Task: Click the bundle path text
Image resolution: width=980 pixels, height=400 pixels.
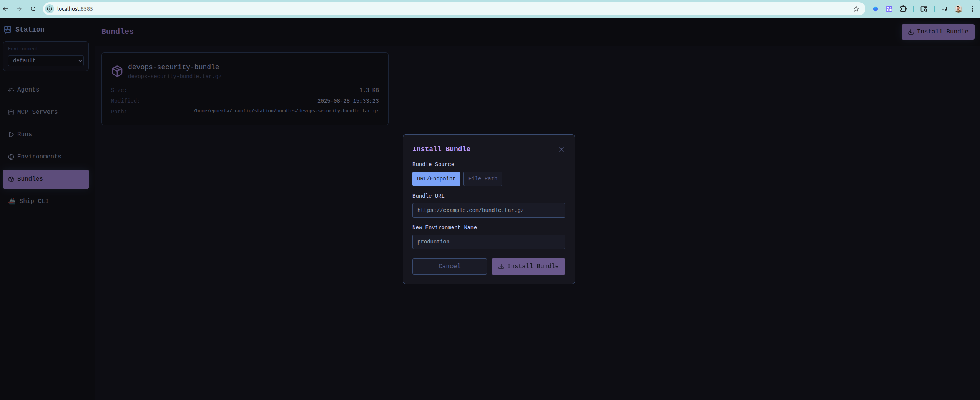Action: coord(286,111)
